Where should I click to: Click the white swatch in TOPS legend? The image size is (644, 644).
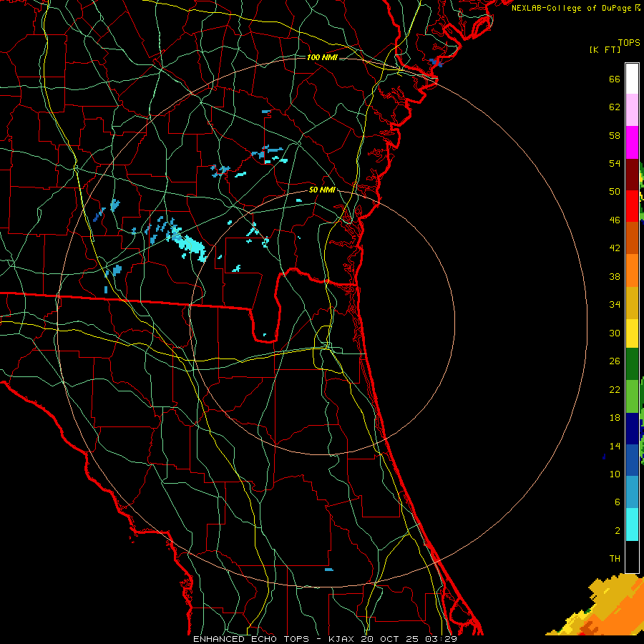click(632, 79)
